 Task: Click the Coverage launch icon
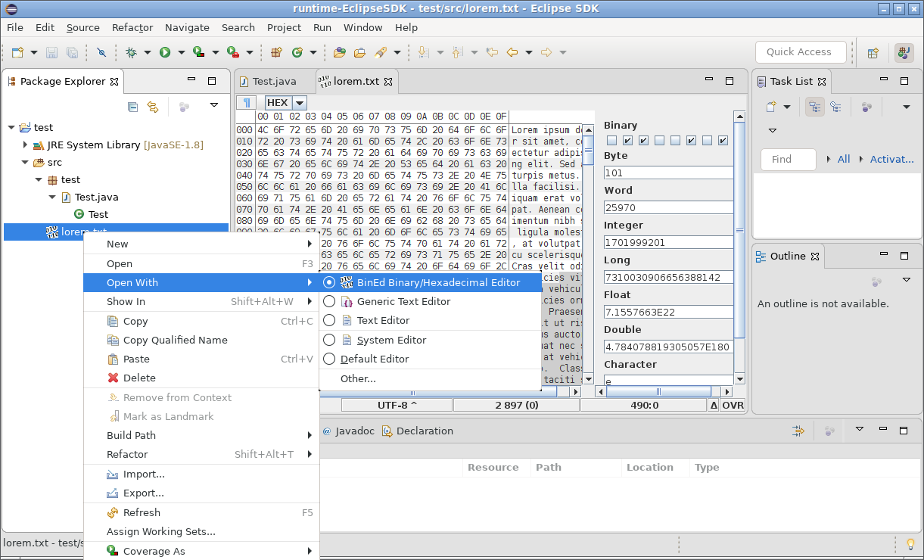[198, 52]
